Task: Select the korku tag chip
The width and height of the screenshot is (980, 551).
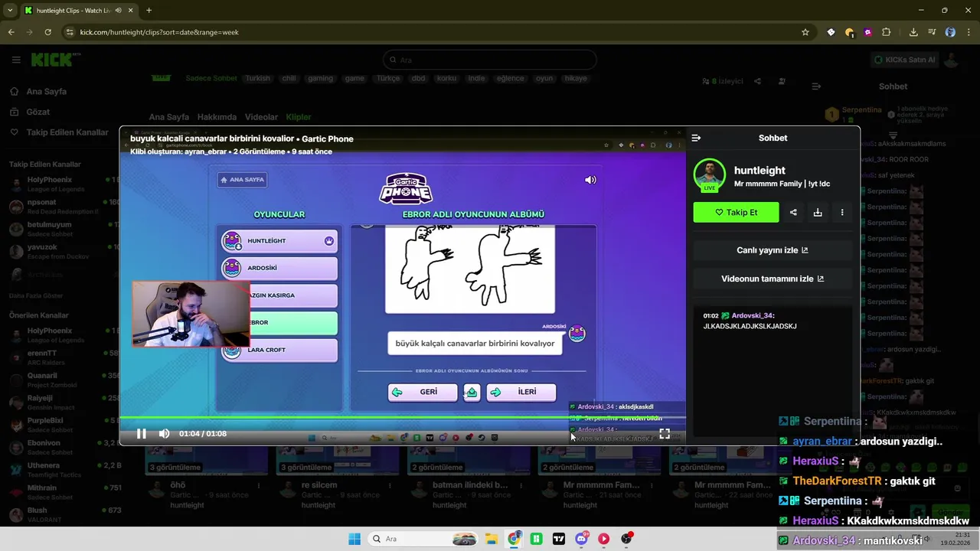Action: click(x=446, y=78)
